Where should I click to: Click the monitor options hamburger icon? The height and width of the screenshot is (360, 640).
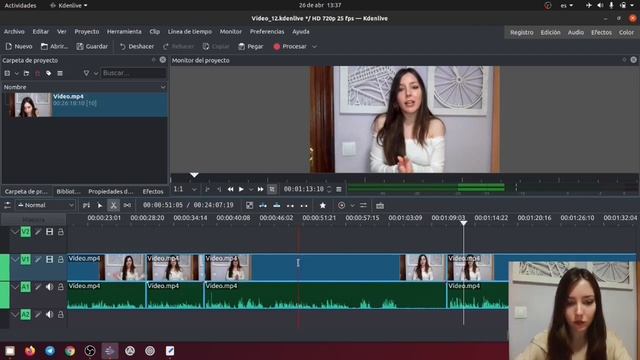[339, 189]
